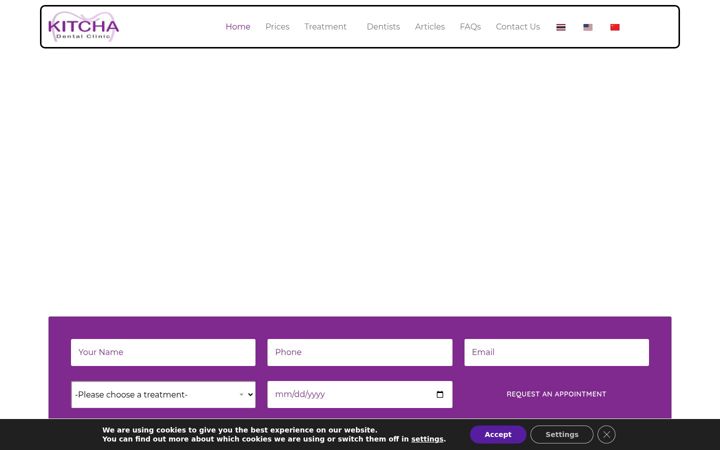This screenshot has height=450, width=720.
Task: Open the Articles page
Action: (x=430, y=27)
